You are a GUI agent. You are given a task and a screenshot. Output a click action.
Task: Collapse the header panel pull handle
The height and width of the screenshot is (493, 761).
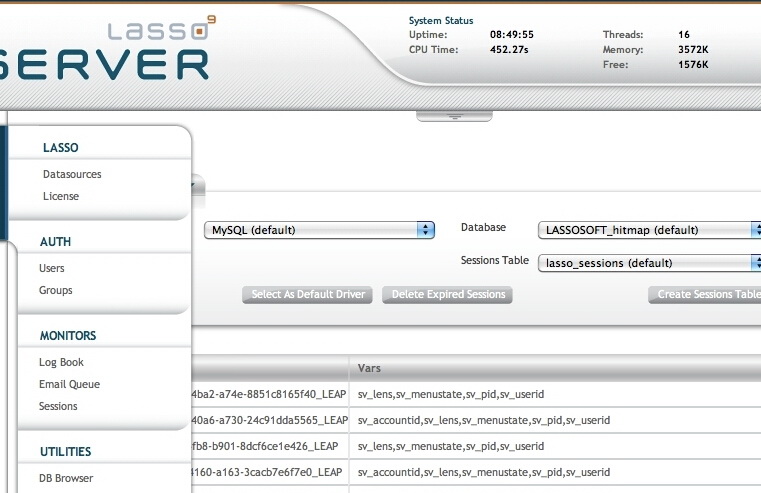coord(454,116)
